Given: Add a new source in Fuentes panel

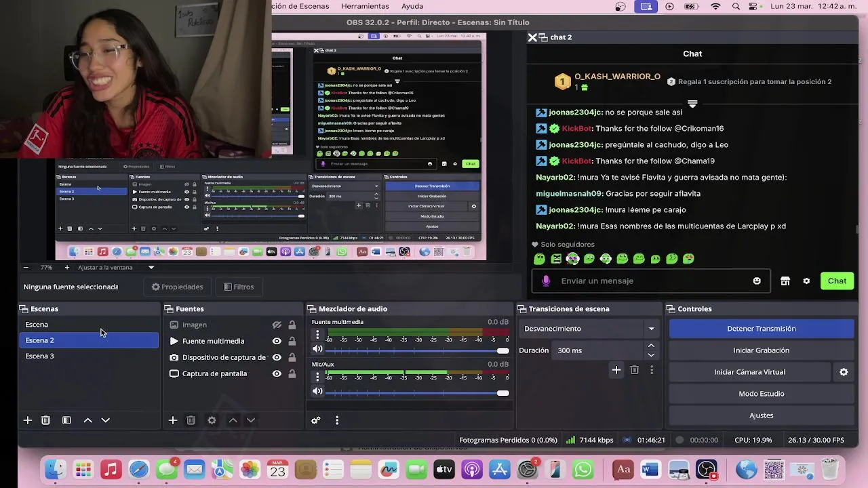Looking at the screenshot, I should 173,420.
